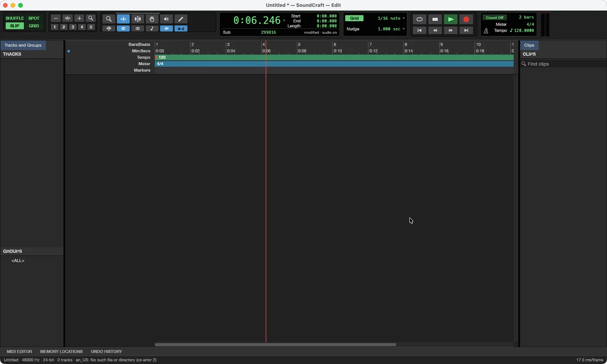The width and height of the screenshot is (607, 364).
Task: Select the Scrubber speaker tool
Action: [166, 19]
